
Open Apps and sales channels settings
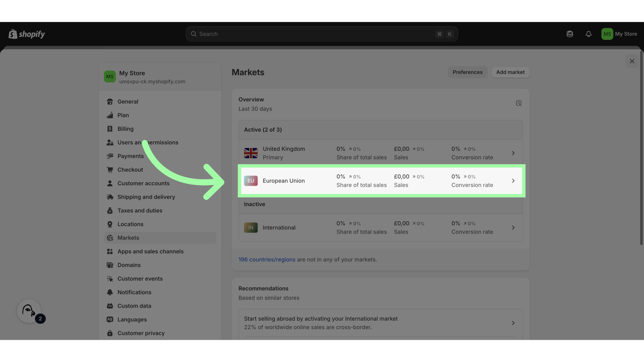pyautogui.click(x=160, y=252)
